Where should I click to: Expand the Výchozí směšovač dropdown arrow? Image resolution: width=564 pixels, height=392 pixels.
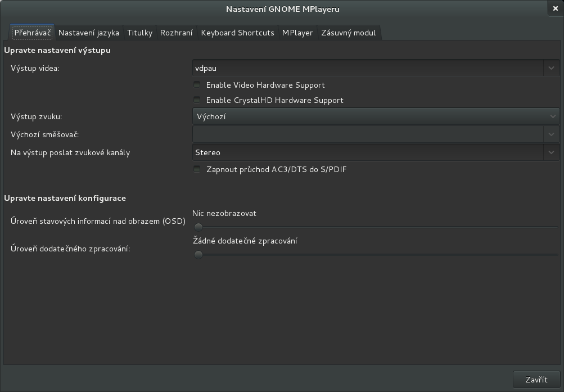(x=552, y=134)
